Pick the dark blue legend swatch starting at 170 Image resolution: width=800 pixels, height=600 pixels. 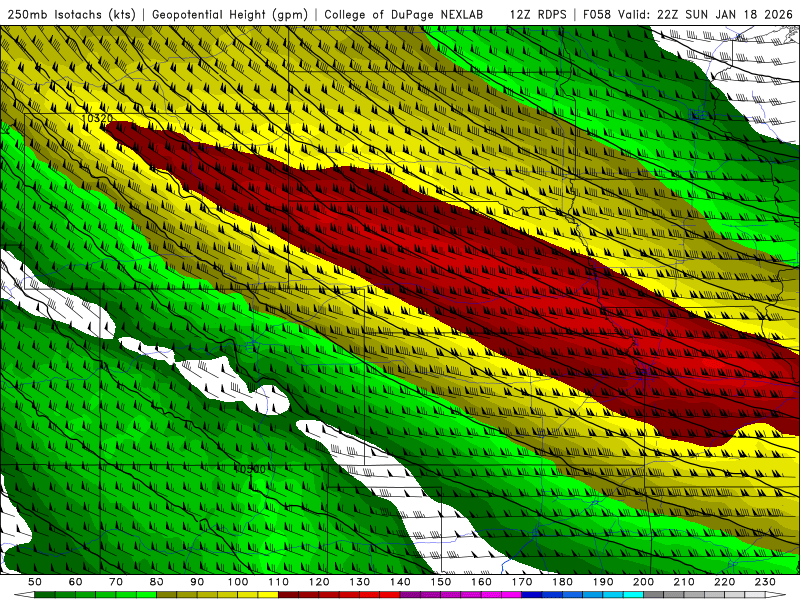[532, 595]
